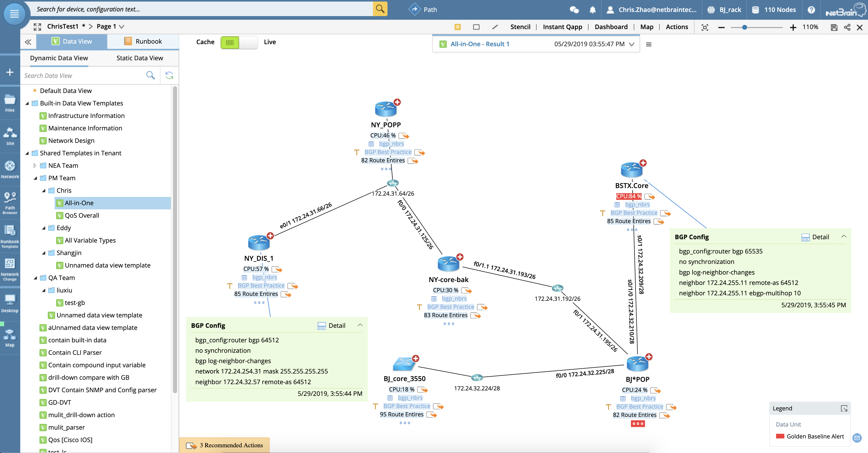Click the yellow note tool icon
The width and height of the screenshot is (868, 453).
pyautogui.click(x=458, y=27)
